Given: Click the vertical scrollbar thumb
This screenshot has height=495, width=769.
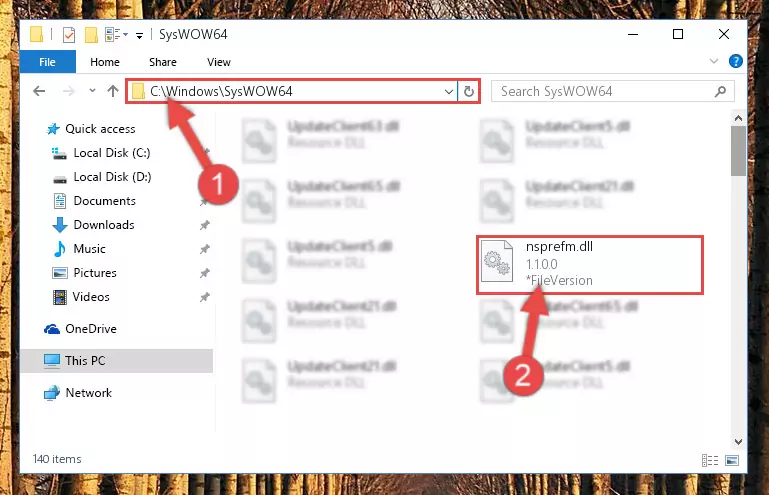Looking at the screenshot, I should [x=738, y=151].
